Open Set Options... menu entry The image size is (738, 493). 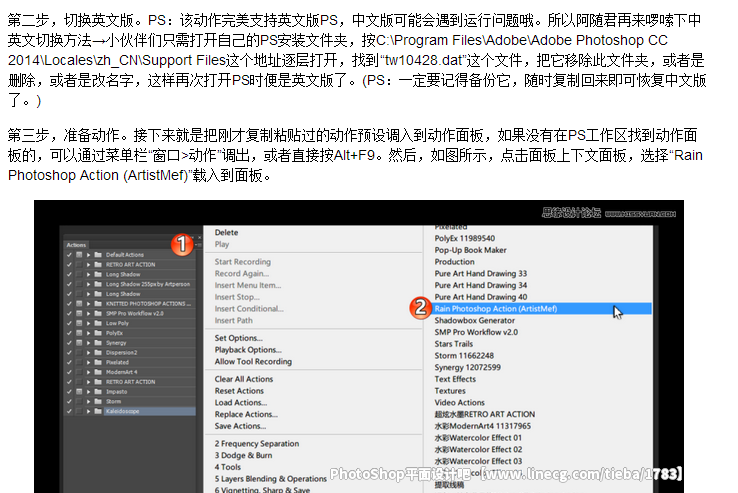239,338
